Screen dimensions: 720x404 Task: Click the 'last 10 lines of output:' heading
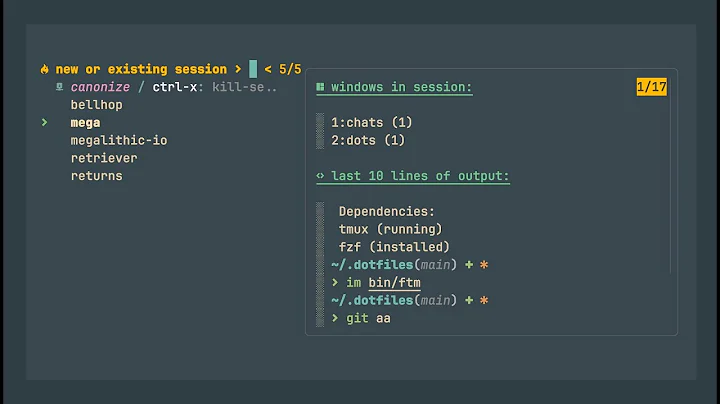click(420, 176)
